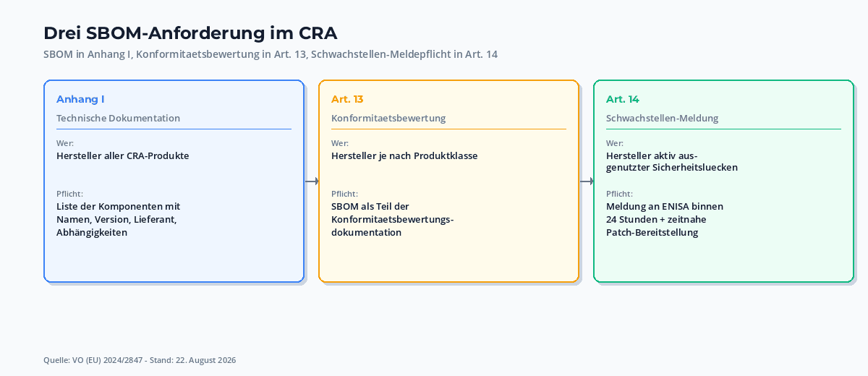The height and width of the screenshot is (376, 868).
Task: Click the 'Art. 14' card heading
Action: [623, 99]
